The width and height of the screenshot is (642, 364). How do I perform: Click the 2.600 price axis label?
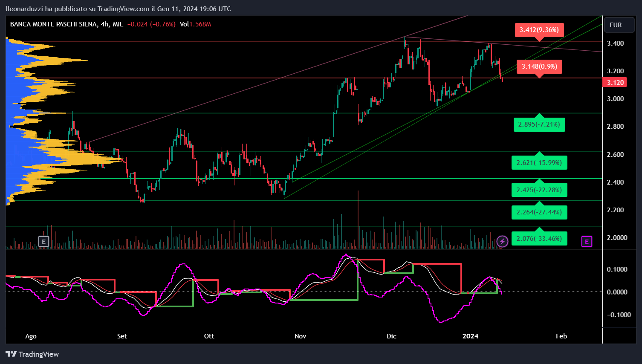coord(615,154)
